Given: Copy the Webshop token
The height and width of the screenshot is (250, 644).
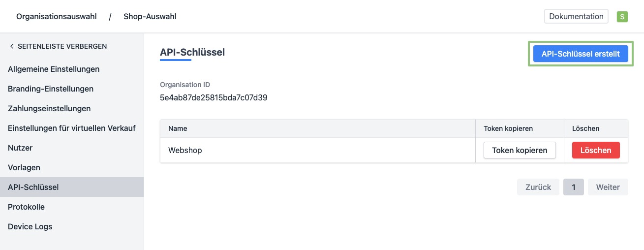Looking at the screenshot, I should [520, 150].
